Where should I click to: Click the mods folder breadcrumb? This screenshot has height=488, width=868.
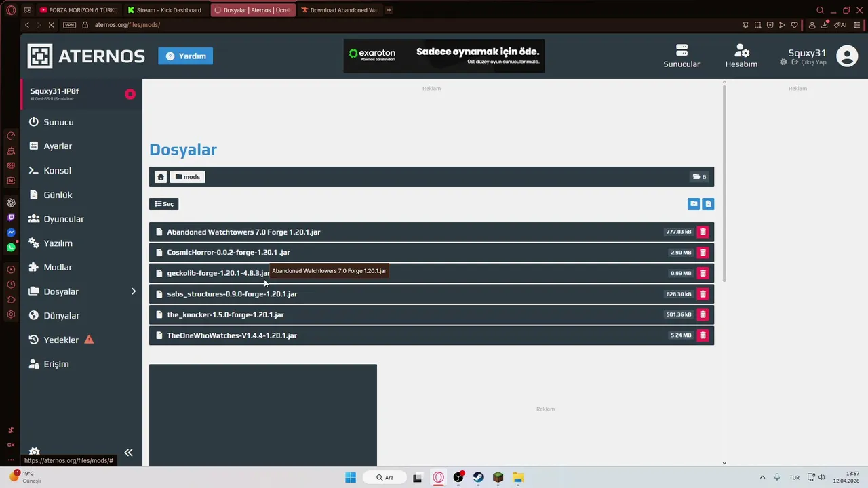[188, 177]
